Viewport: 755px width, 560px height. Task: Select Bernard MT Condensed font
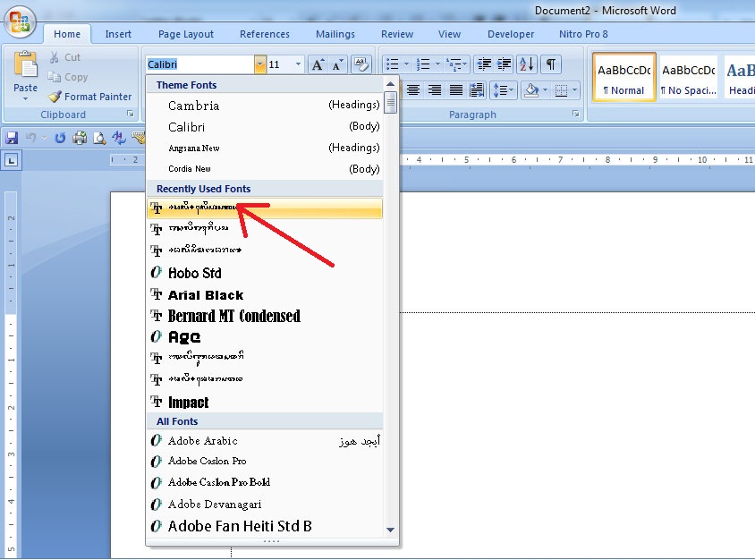point(265,316)
